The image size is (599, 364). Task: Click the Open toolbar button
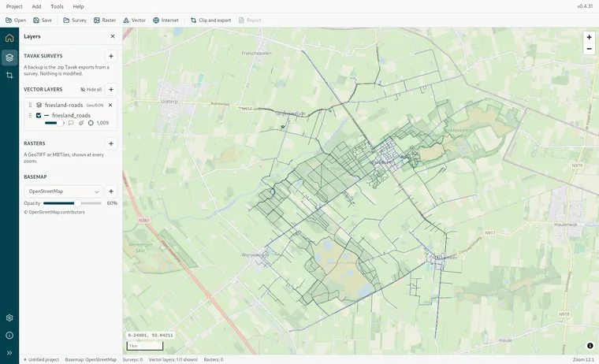coord(16,20)
